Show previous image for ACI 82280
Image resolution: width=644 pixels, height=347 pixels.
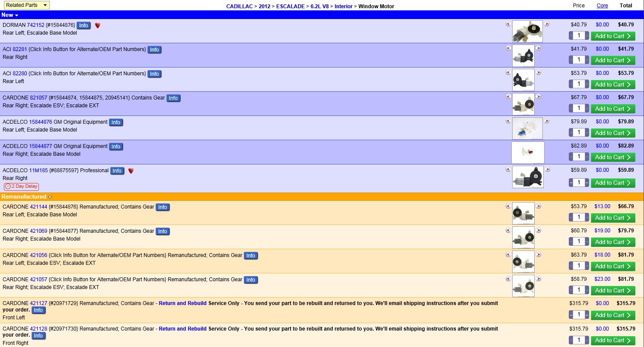tap(508, 73)
